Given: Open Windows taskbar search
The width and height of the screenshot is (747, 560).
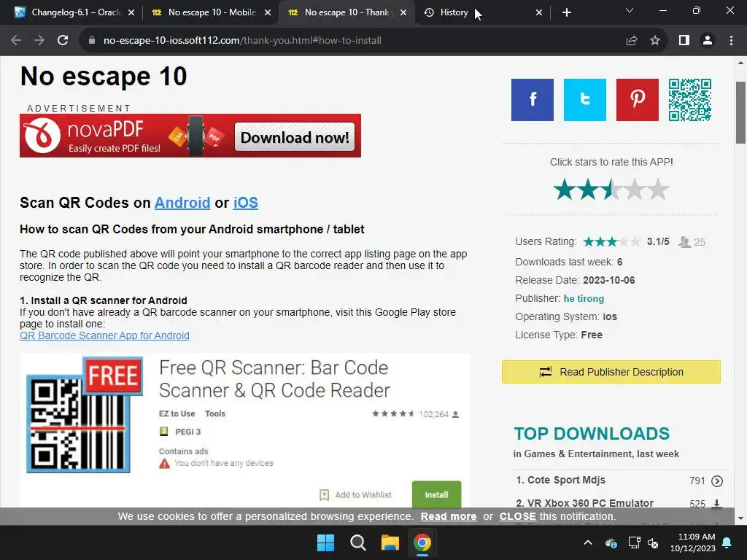Looking at the screenshot, I should tap(357, 542).
